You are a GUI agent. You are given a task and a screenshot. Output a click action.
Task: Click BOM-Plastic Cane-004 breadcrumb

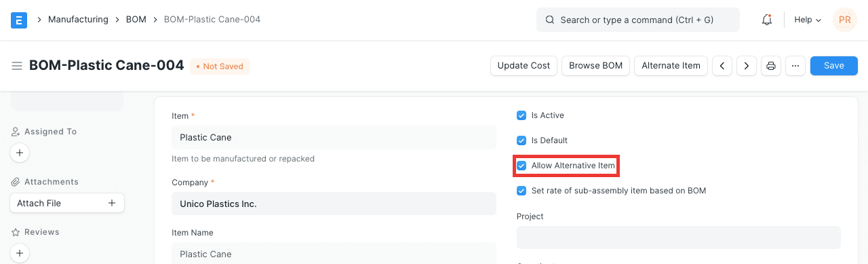[212, 20]
